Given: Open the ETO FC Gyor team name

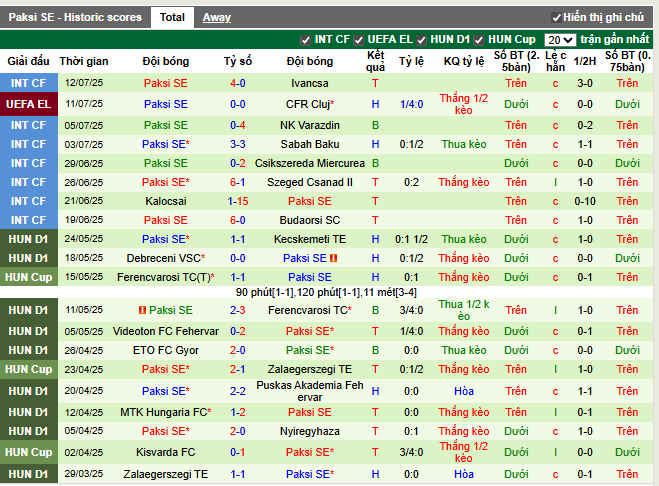Looking at the screenshot, I should click(166, 350).
